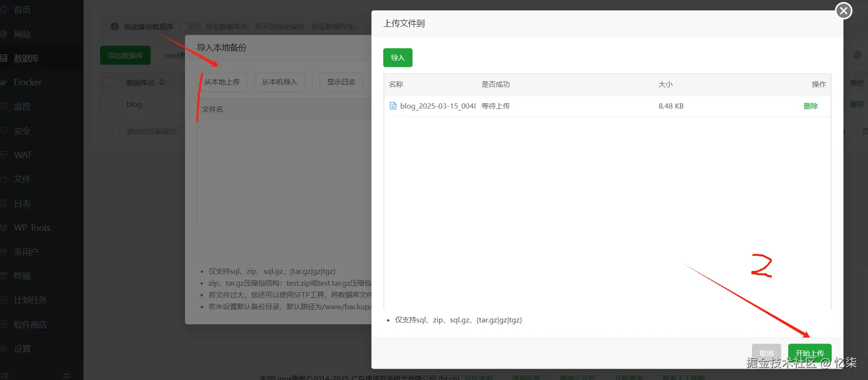This screenshot has width=868, height=380.
Task: Toggle the 自动备份数据库 switch
Action: coord(190,26)
